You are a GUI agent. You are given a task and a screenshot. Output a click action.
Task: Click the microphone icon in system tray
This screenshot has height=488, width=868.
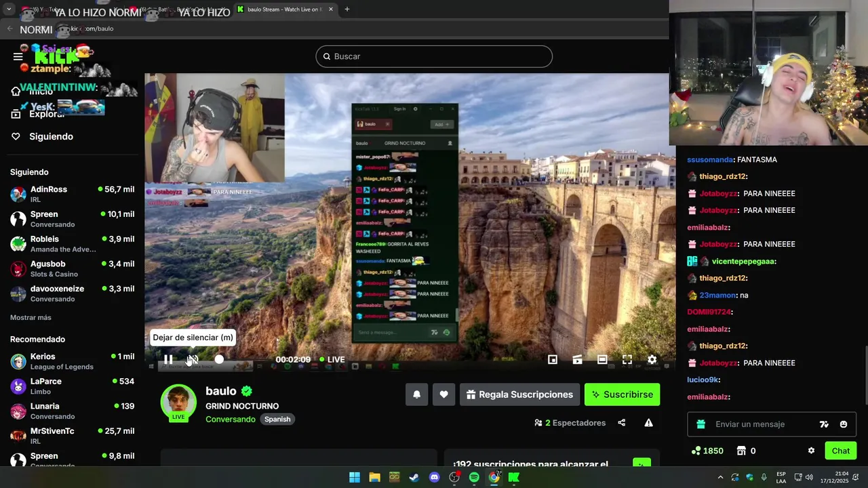click(764, 477)
